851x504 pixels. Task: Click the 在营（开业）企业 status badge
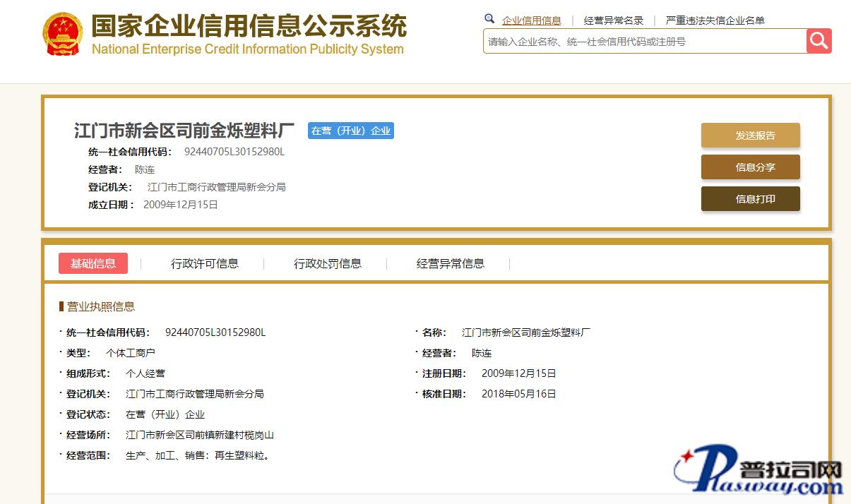tap(351, 131)
